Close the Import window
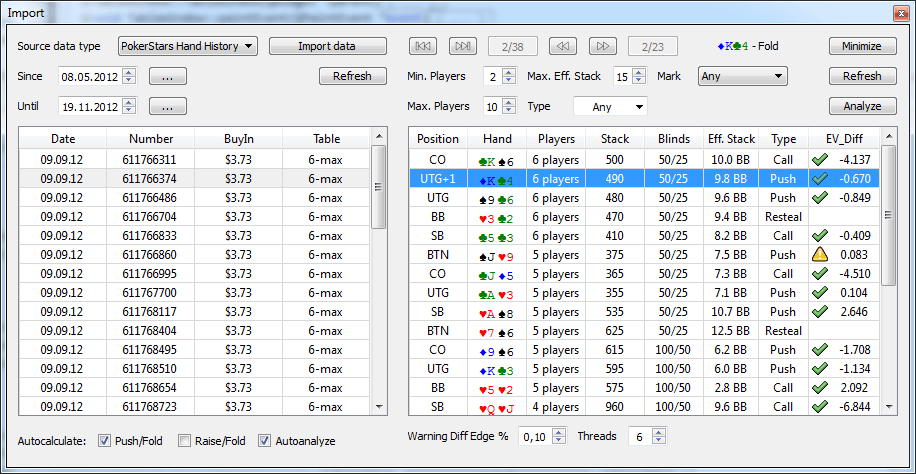916x474 pixels. coord(897,13)
